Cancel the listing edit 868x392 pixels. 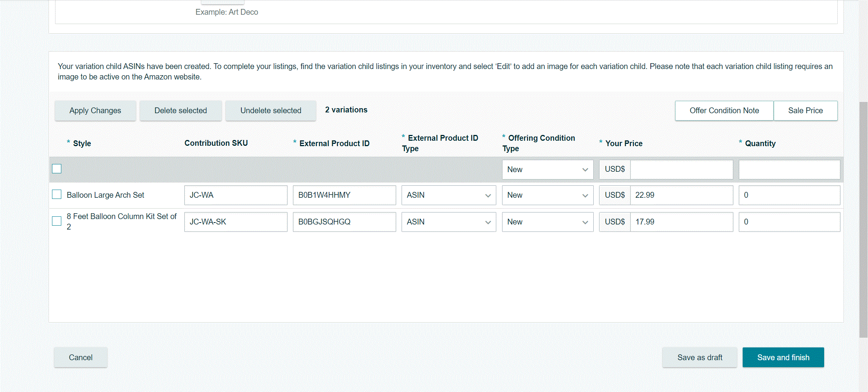click(x=80, y=357)
